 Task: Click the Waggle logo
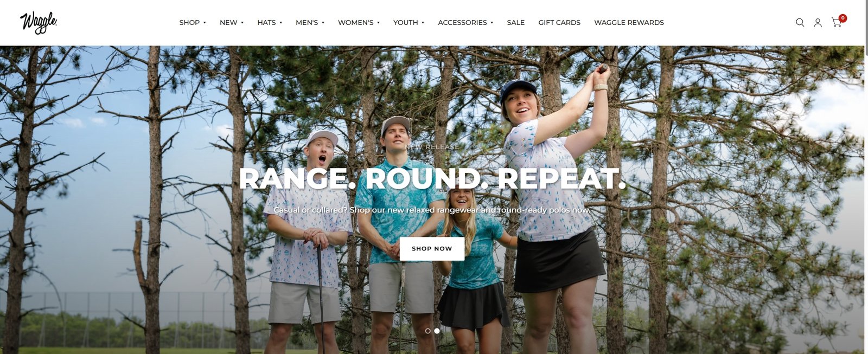pyautogui.click(x=39, y=23)
